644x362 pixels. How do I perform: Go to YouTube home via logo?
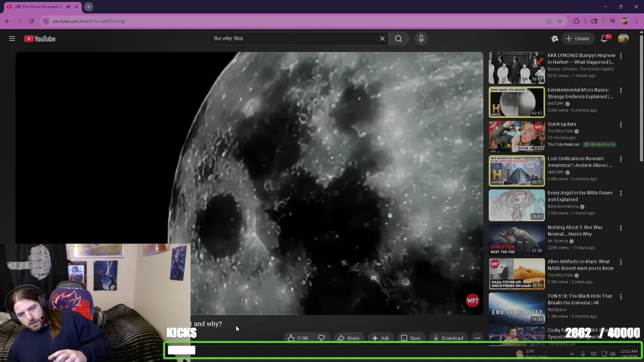[40, 38]
